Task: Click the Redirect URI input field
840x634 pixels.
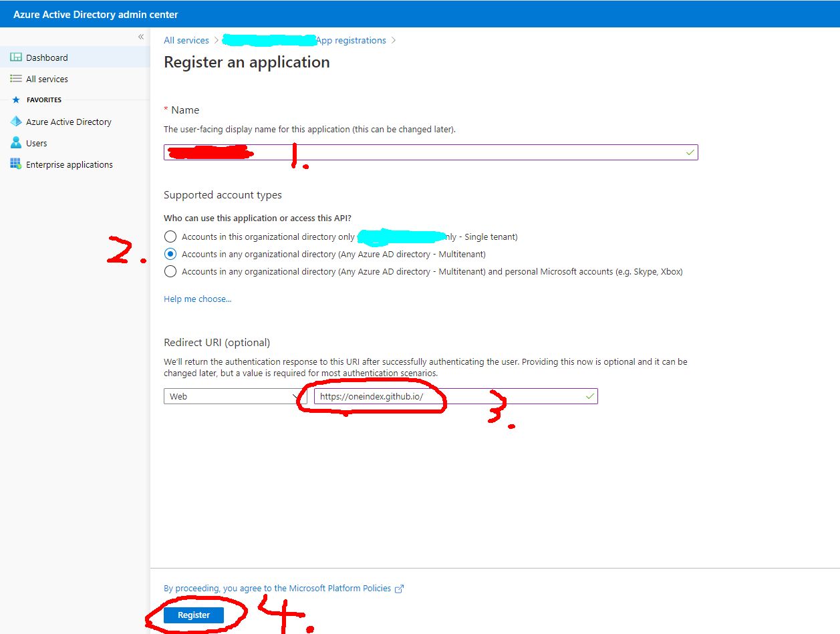Action: point(456,396)
